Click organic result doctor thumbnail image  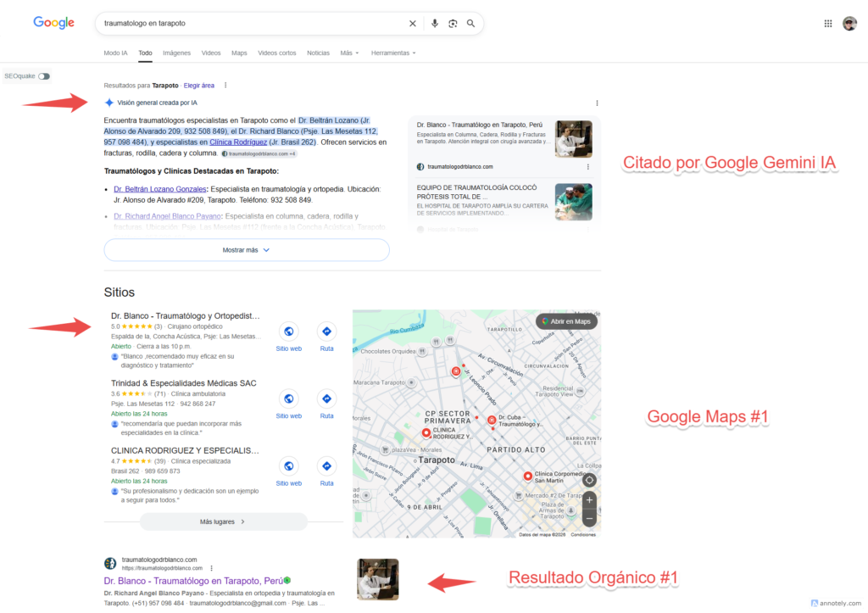(x=378, y=579)
